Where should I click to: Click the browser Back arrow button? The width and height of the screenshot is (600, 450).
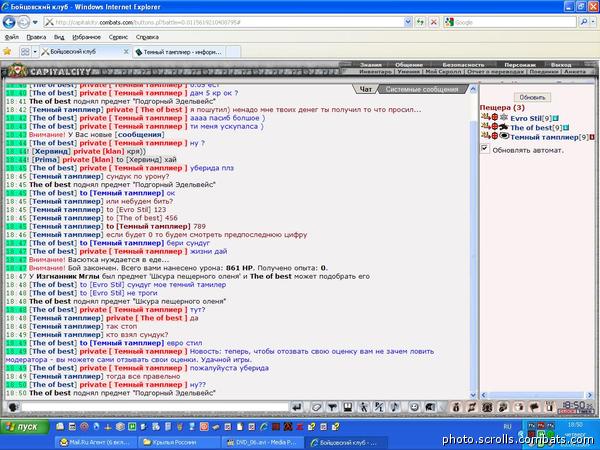(9, 22)
